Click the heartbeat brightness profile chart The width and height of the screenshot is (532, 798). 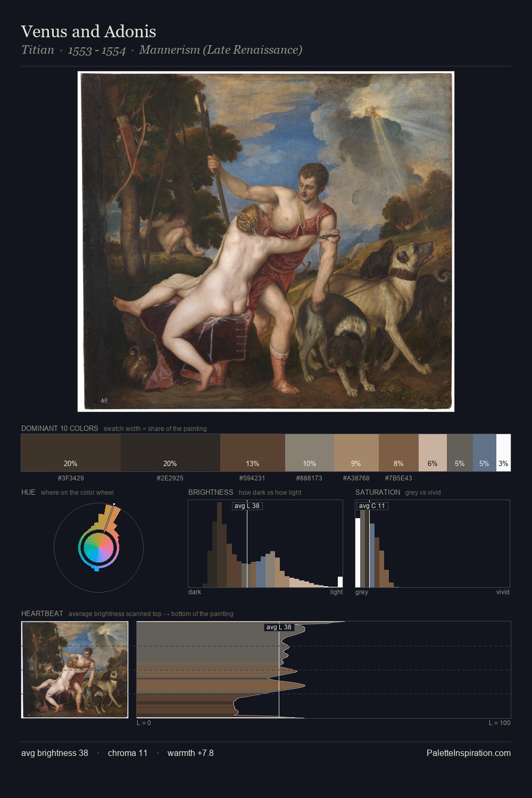point(323,670)
